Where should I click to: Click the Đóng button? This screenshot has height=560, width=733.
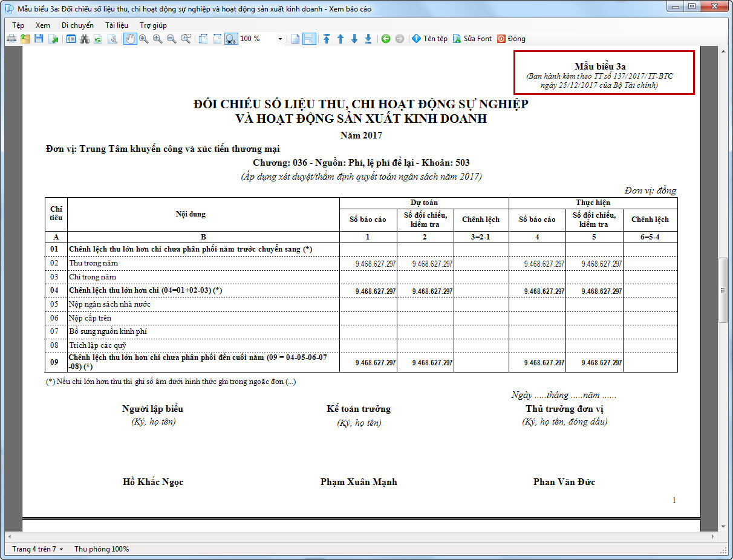tap(511, 39)
